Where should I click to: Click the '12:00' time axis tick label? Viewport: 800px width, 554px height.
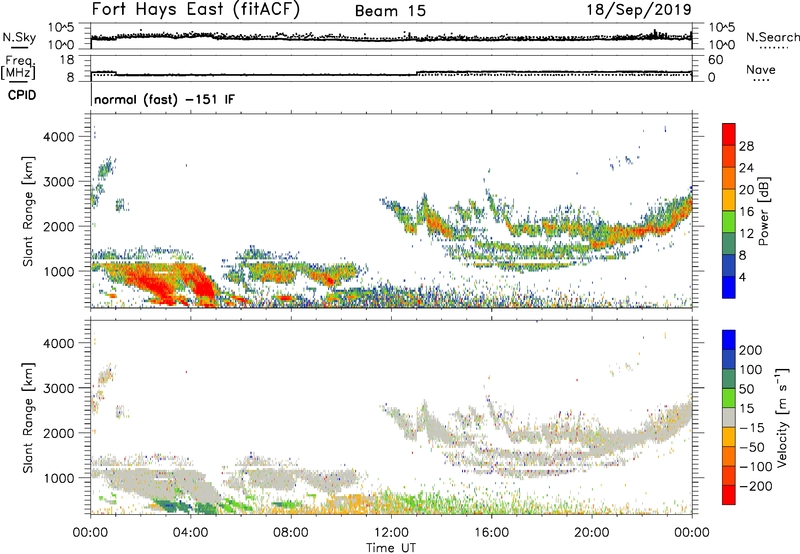point(391,533)
